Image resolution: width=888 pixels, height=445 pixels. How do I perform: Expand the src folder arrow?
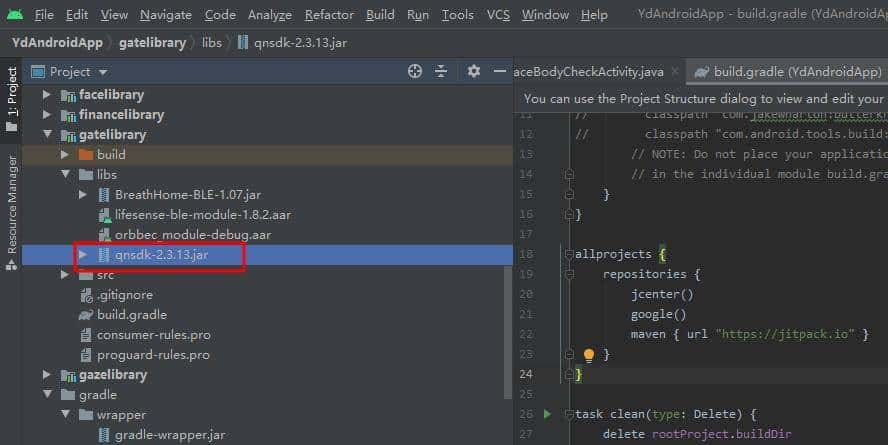[x=65, y=275]
